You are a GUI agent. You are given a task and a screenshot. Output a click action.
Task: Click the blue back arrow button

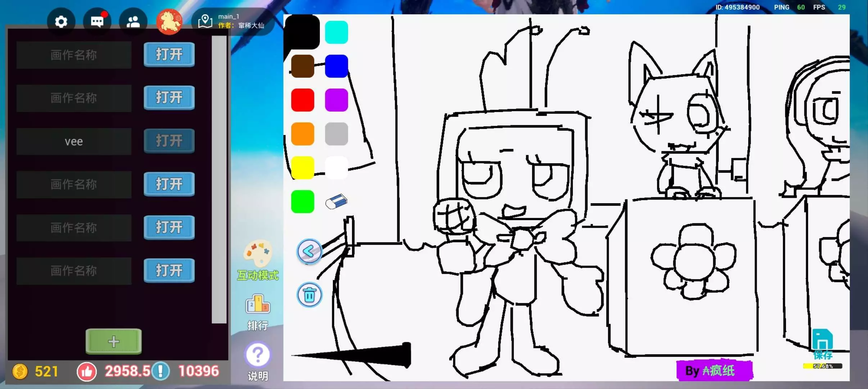point(309,251)
